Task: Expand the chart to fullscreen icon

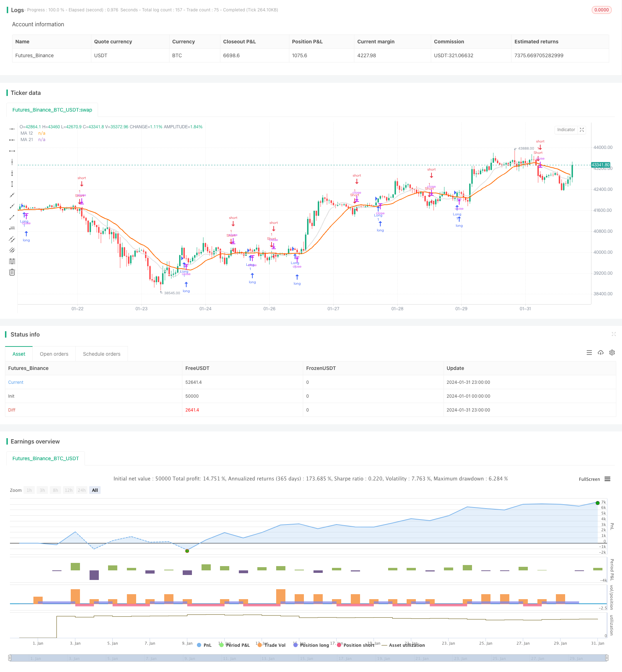Action: (x=582, y=130)
